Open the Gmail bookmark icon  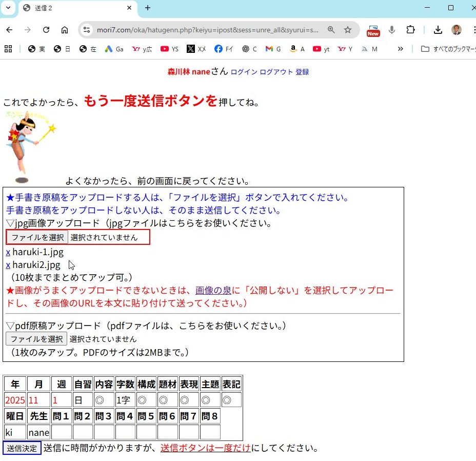[269, 49]
